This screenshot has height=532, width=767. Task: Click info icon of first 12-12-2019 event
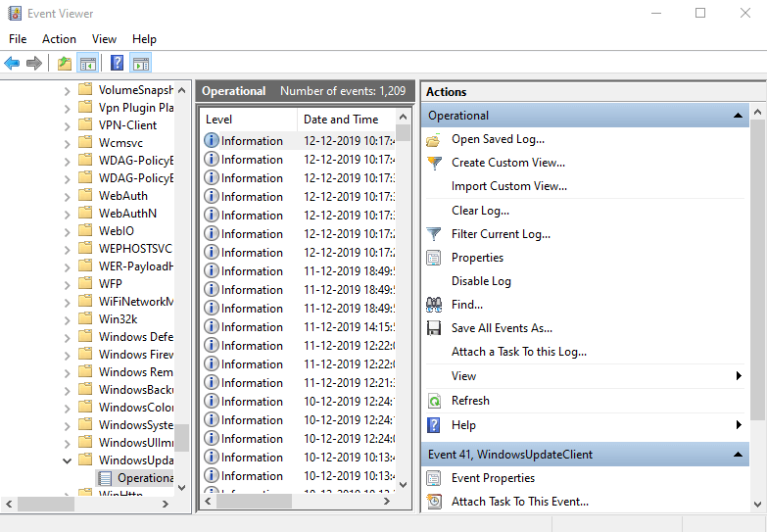pos(212,140)
